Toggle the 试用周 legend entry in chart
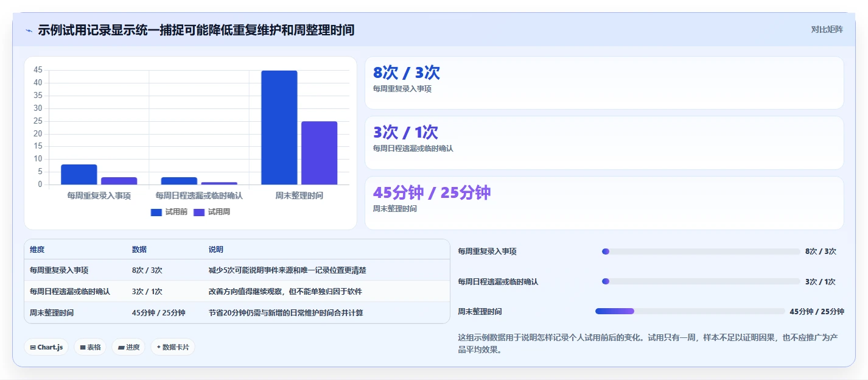The width and height of the screenshot is (868, 380). (212, 212)
